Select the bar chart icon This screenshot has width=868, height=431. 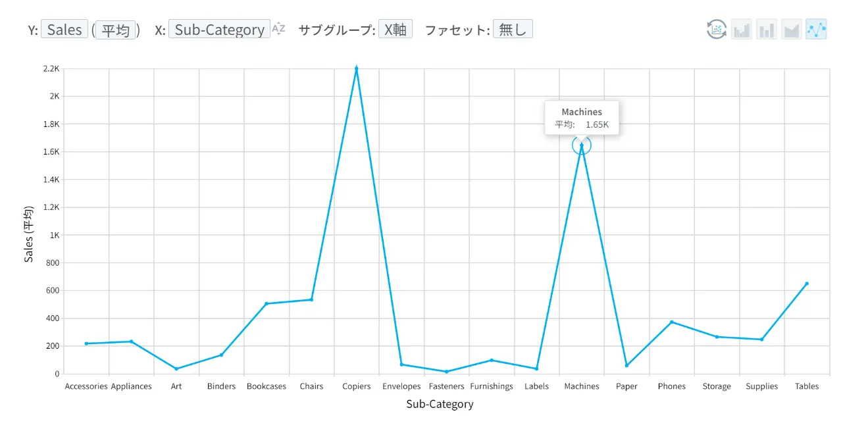click(x=767, y=30)
